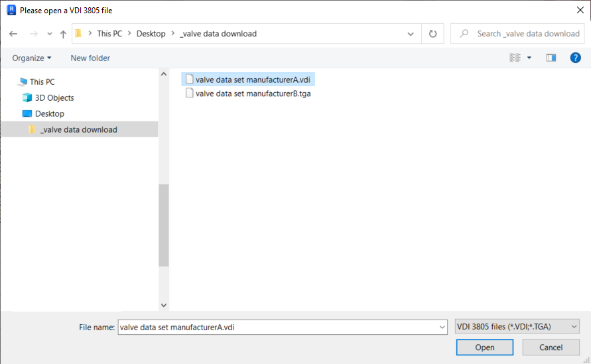Go back using the back arrow
This screenshot has height=364, width=591.
[x=13, y=34]
